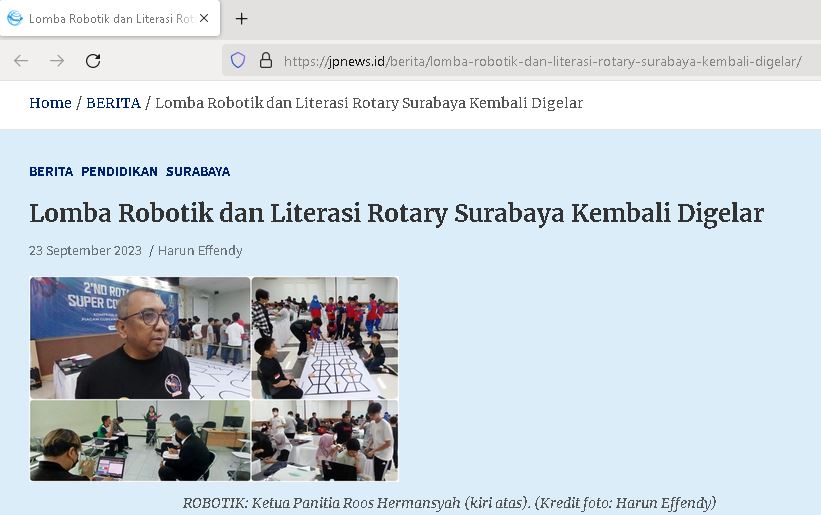This screenshot has width=821, height=515.
Task: Open a new tab with the plus button
Action: pos(241,19)
